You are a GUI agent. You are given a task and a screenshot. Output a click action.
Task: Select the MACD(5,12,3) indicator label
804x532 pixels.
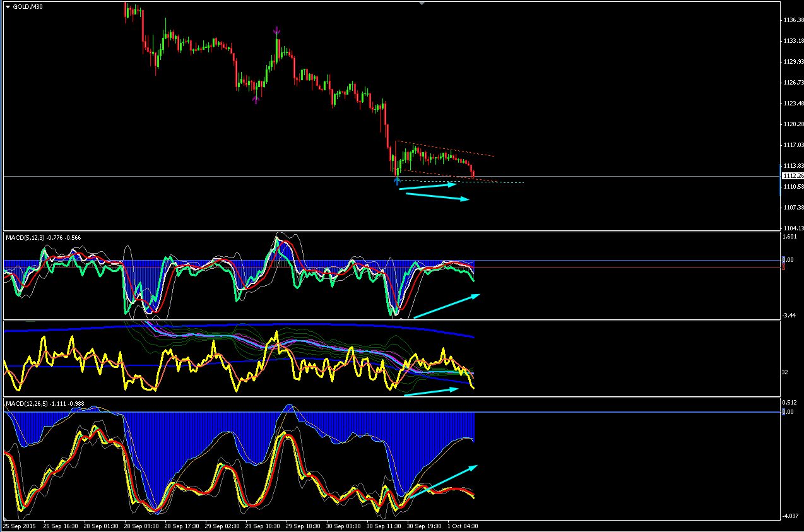[x=43, y=237]
